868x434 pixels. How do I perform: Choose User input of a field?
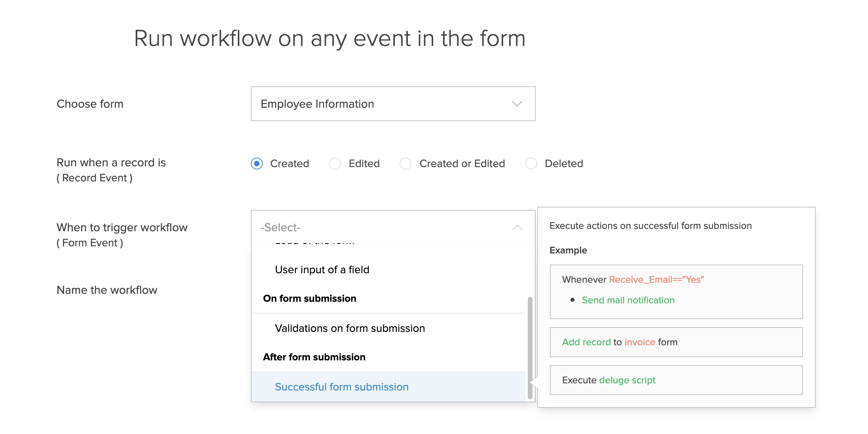click(x=322, y=270)
